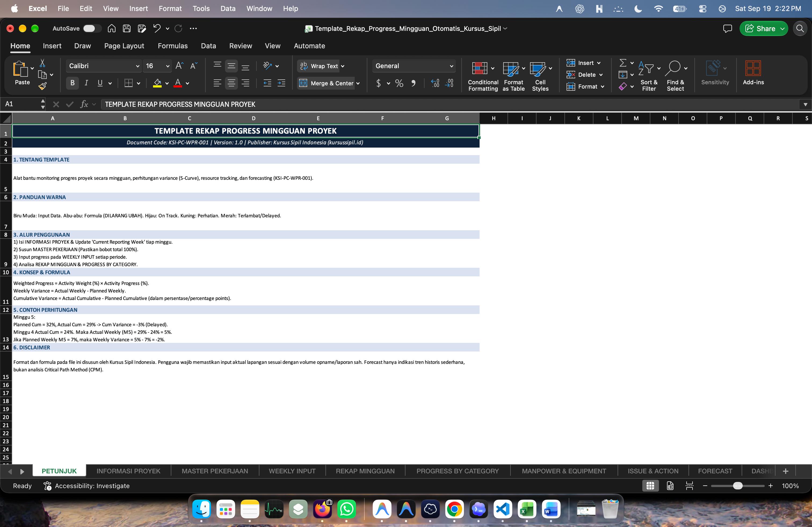Switch to REKAP MINGGUAN sheet tab
The width and height of the screenshot is (812, 527).
pos(365,471)
